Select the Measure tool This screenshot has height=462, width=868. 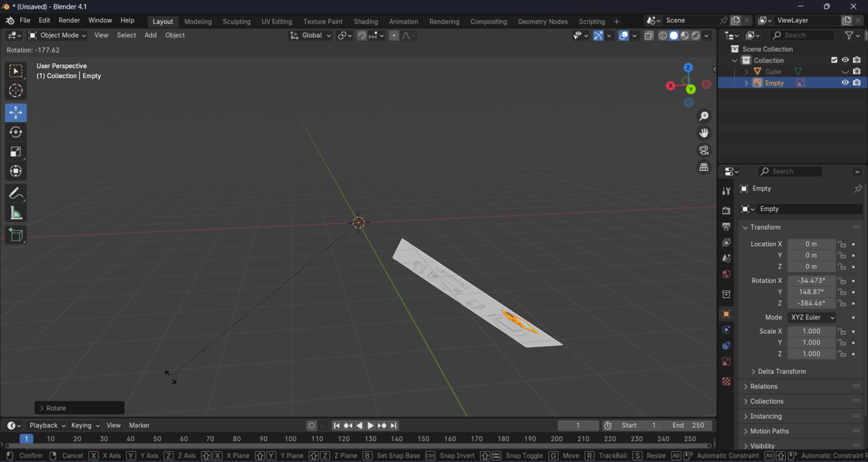point(16,214)
